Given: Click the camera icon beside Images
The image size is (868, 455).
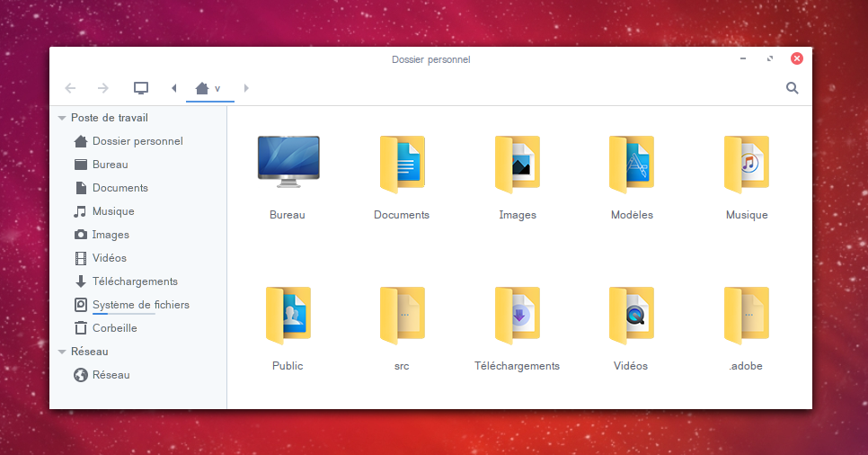Looking at the screenshot, I should click(81, 235).
